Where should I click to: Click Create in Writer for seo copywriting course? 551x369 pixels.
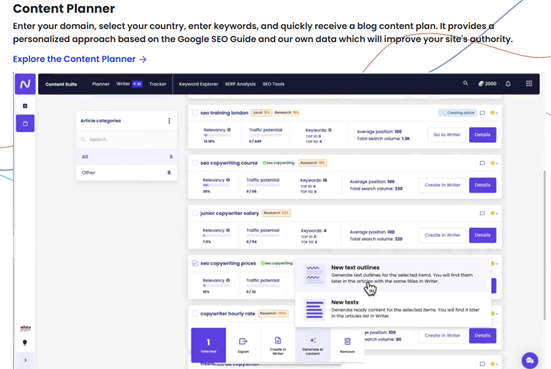[442, 185]
